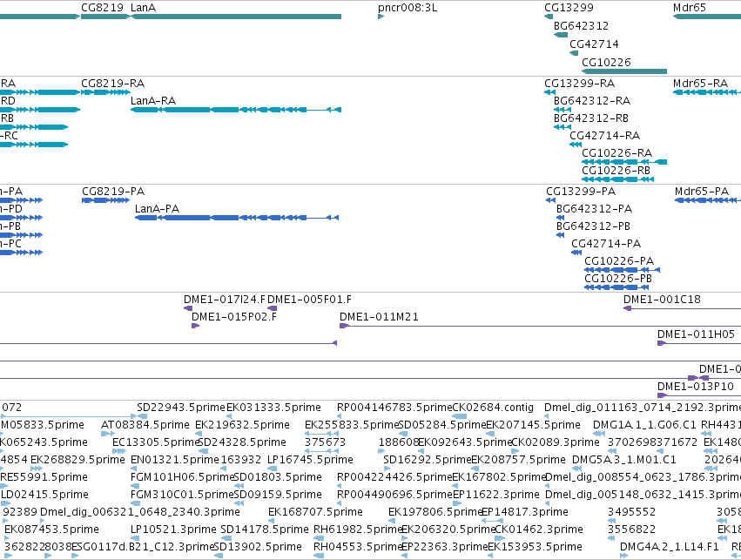741x560 pixels.
Task: Select the DME1-001C18 BAC label
Action: 662,300
